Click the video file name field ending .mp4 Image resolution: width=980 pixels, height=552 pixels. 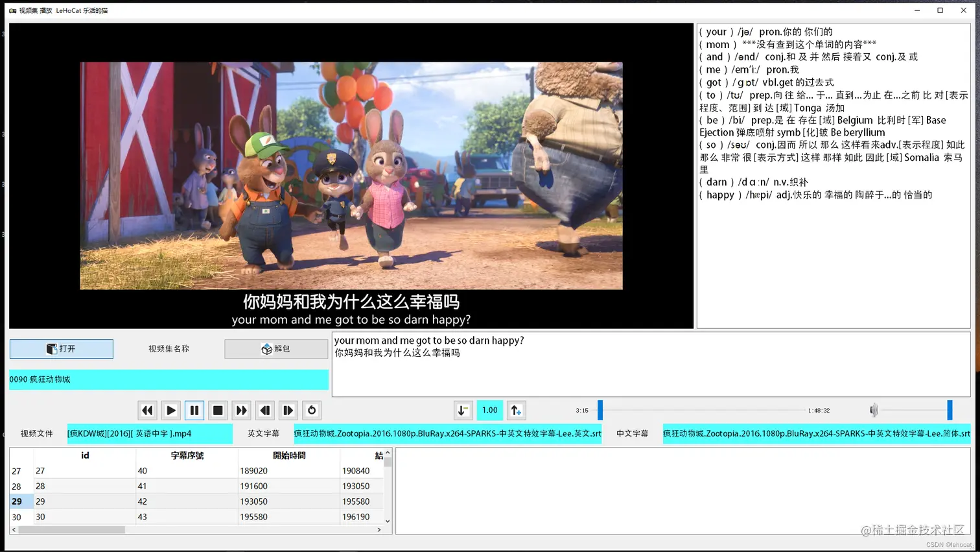(150, 433)
